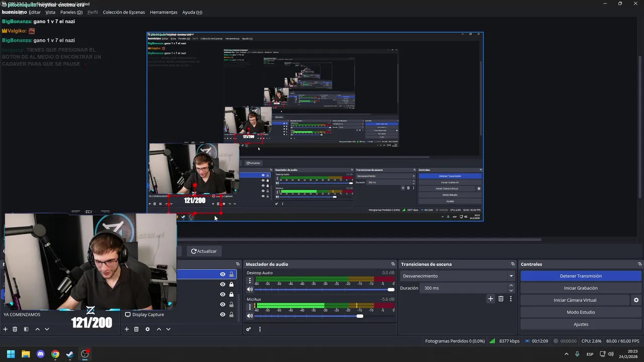Mute the Desktop Audio channel
The width and height of the screenshot is (644, 362).
(250, 290)
